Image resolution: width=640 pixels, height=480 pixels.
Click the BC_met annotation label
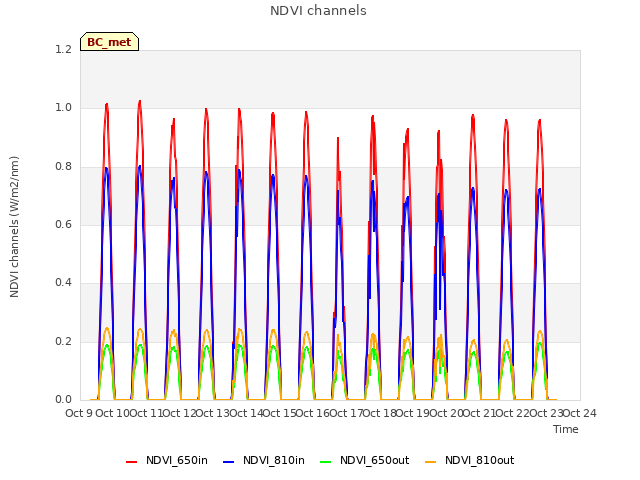(x=109, y=42)
